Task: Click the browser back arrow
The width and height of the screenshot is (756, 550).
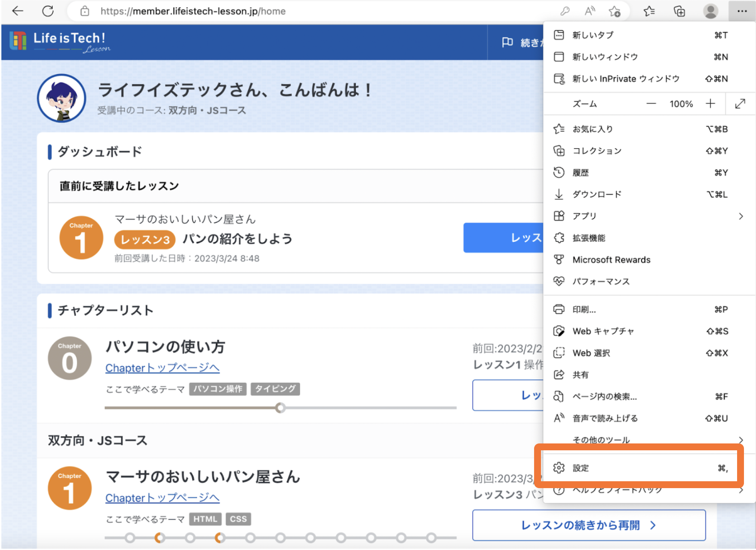Action: tap(18, 11)
